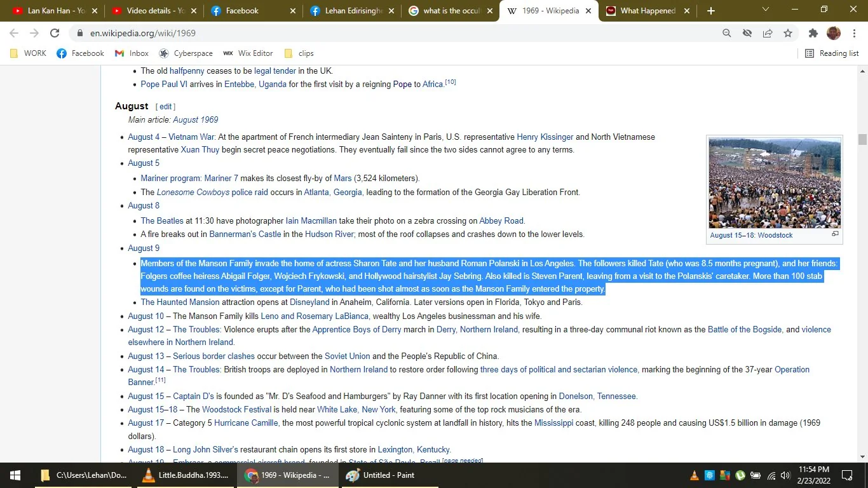This screenshot has height=488, width=868.
Task: Open the August 1969 main article link
Action: tap(196, 119)
